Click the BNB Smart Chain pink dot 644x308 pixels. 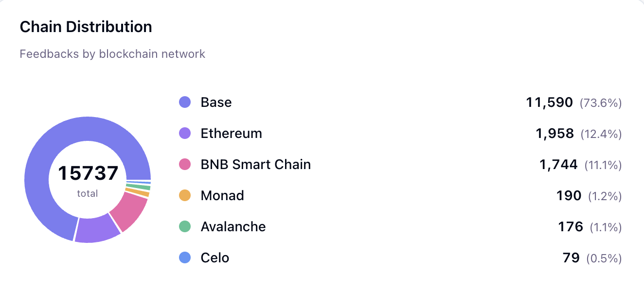[x=185, y=164]
